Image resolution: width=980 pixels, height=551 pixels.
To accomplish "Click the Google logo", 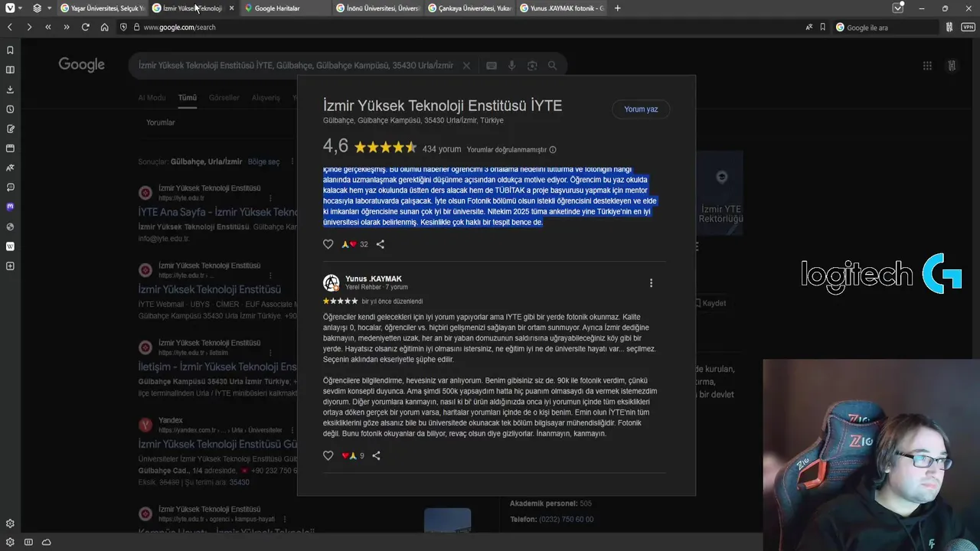I will tap(81, 65).
